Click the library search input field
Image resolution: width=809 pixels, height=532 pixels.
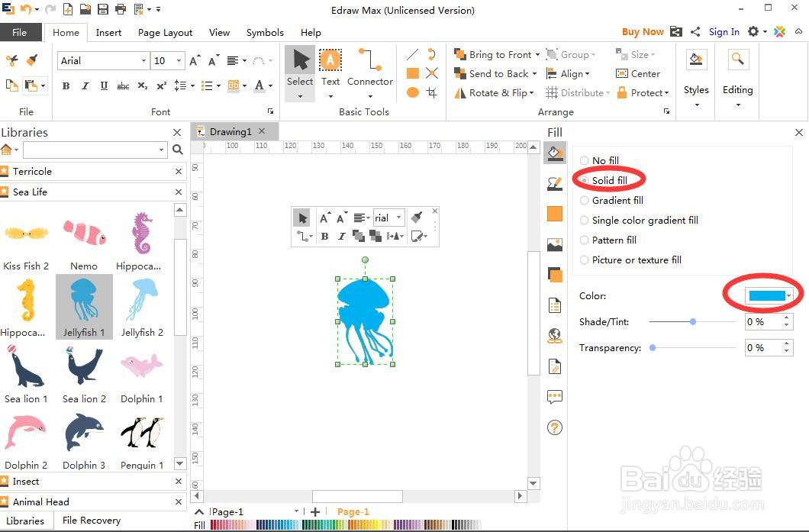pos(95,150)
